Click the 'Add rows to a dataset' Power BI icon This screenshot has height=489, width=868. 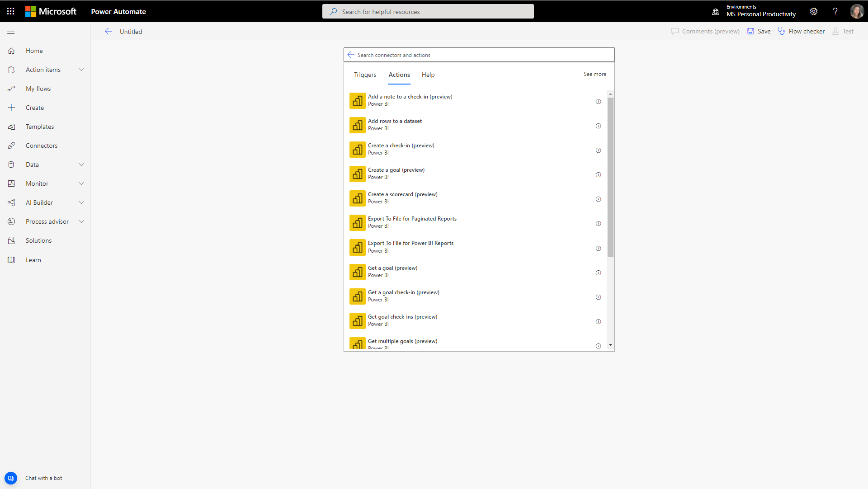357,125
